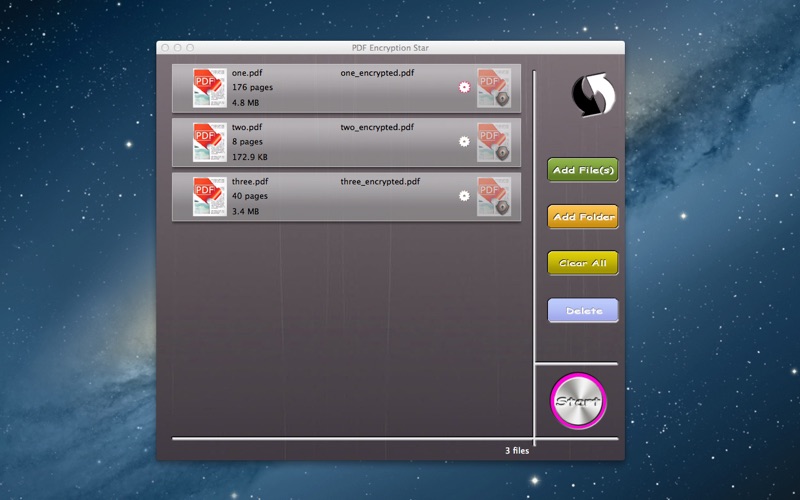Viewport: 800px width, 500px height.
Task: Click the two.pdf source PDF icon
Action: tap(209, 142)
